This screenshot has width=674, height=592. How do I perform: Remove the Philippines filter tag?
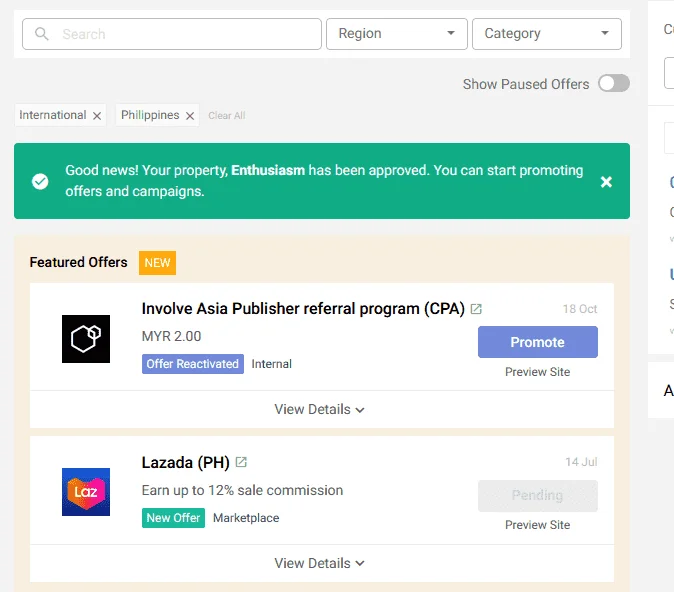coord(190,116)
